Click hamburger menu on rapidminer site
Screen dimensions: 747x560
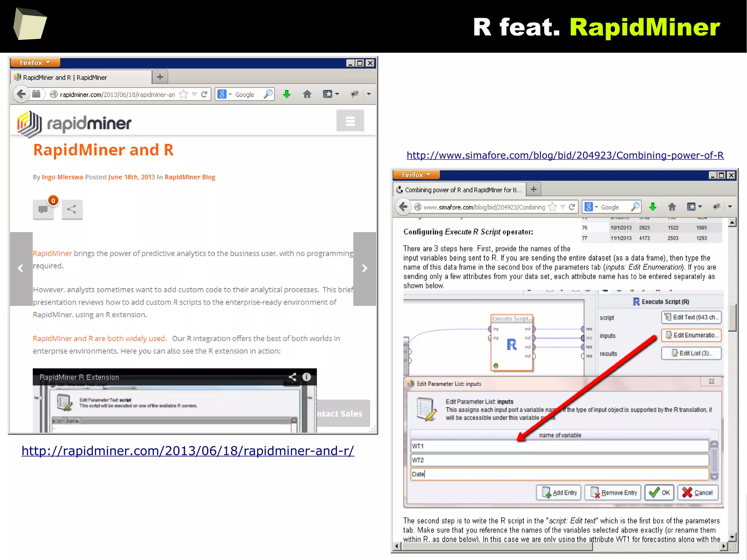(x=350, y=121)
